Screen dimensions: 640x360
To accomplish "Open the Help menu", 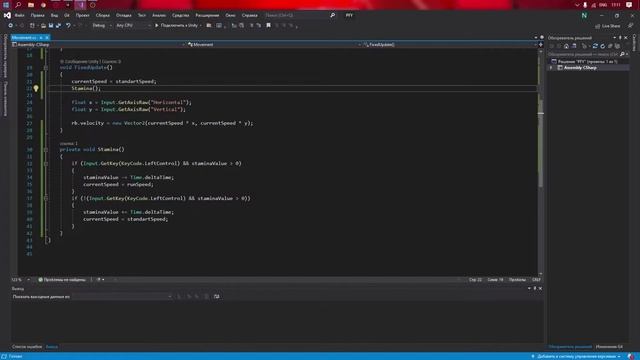I will point(249,15).
